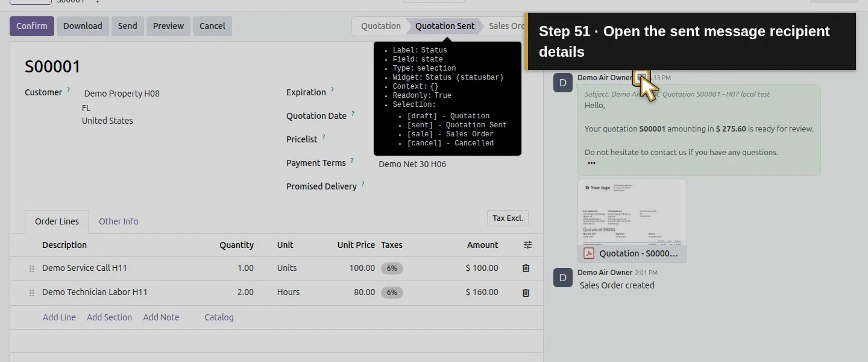Click the $ 100.00 amount cell
The width and height of the screenshot is (868, 362).
click(482, 268)
